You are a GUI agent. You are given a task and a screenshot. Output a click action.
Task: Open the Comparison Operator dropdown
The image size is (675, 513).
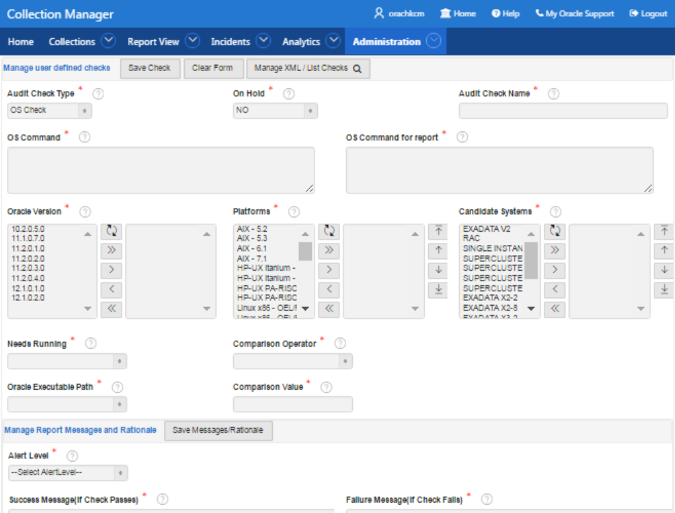click(x=293, y=361)
